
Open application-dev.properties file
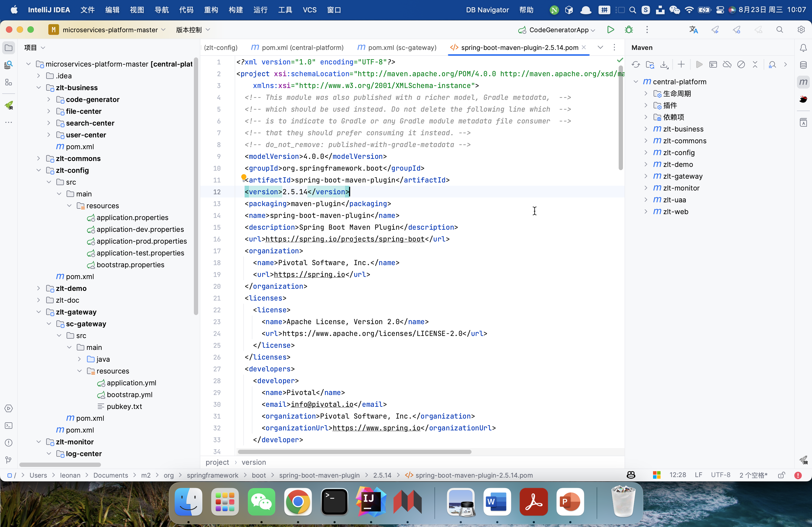[140, 229]
